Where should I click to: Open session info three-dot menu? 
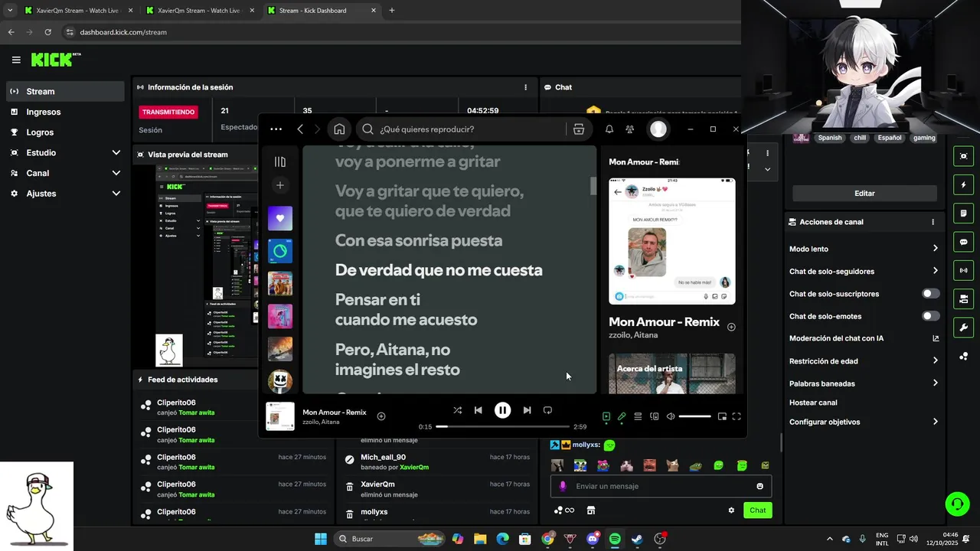coord(525,87)
